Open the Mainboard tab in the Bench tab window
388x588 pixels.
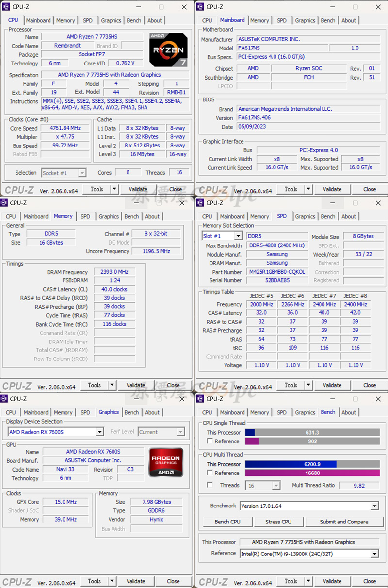point(232,412)
